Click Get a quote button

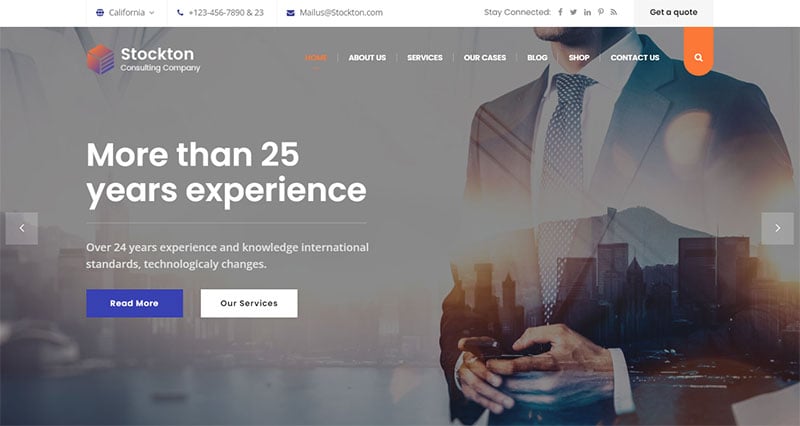(x=673, y=13)
